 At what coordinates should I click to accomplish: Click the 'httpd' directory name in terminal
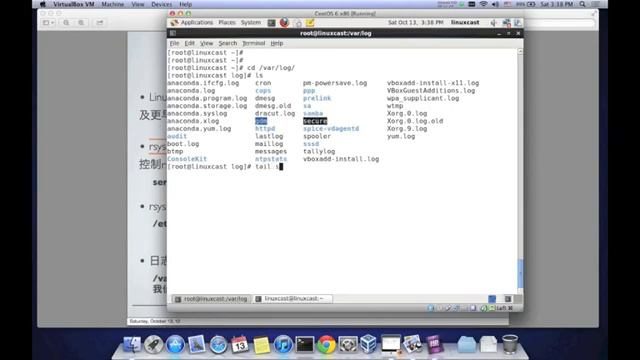(x=265, y=129)
